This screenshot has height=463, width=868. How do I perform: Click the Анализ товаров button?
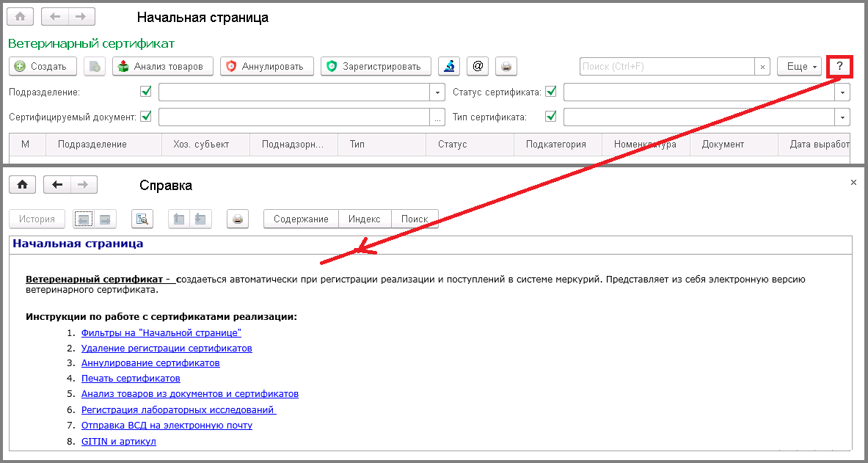tap(163, 67)
